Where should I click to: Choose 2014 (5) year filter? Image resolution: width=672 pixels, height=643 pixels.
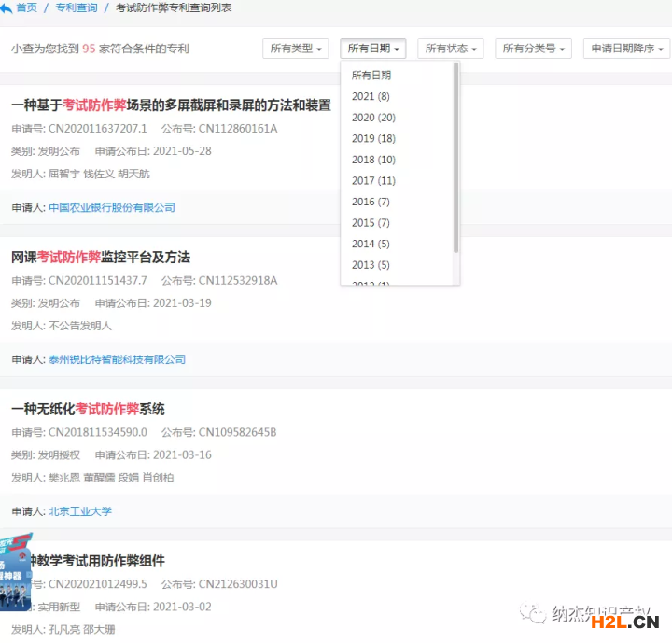click(371, 244)
